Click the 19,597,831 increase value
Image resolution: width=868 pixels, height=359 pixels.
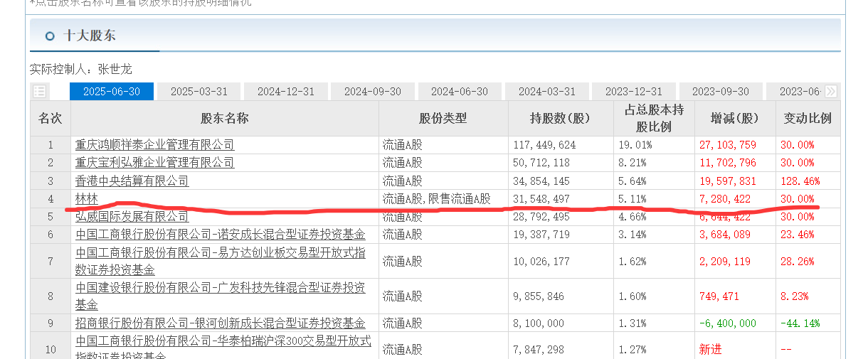coord(728,181)
